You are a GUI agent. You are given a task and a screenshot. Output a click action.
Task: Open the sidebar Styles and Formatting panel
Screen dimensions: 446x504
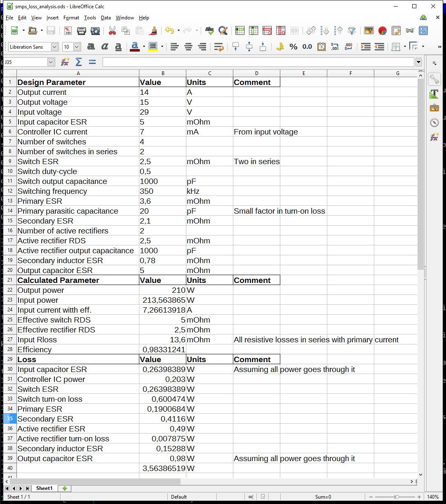(434, 94)
